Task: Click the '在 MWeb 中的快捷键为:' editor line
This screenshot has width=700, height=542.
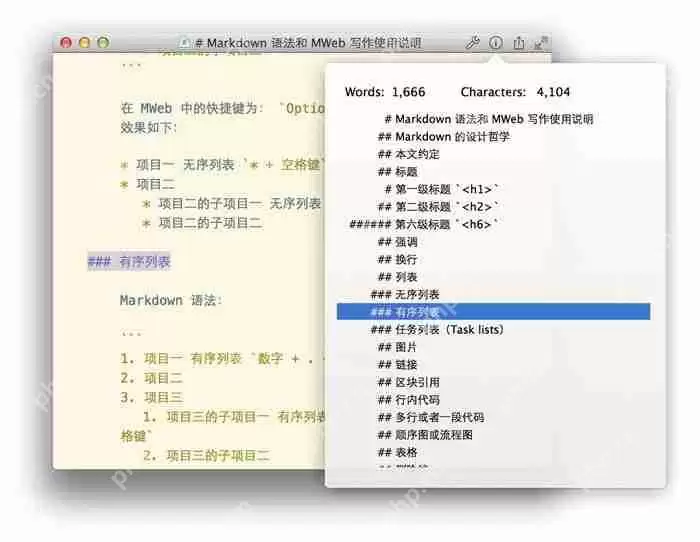Action: (192, 108)
